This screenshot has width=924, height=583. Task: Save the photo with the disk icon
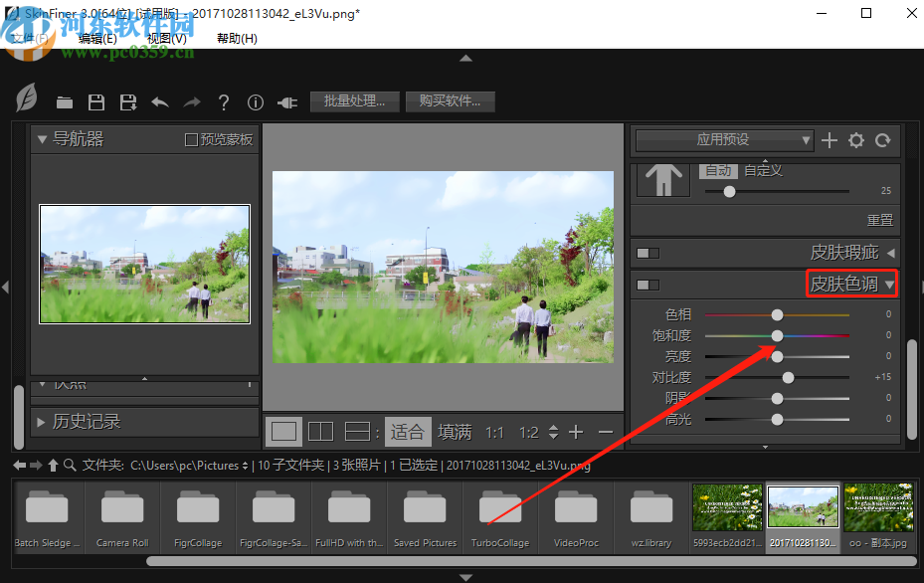coord(96,102)
